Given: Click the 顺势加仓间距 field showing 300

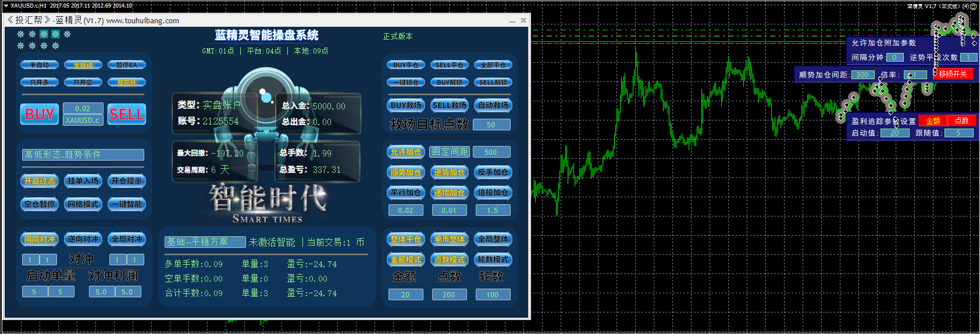Looking at the screenshot, I should [x=863, y=74].
